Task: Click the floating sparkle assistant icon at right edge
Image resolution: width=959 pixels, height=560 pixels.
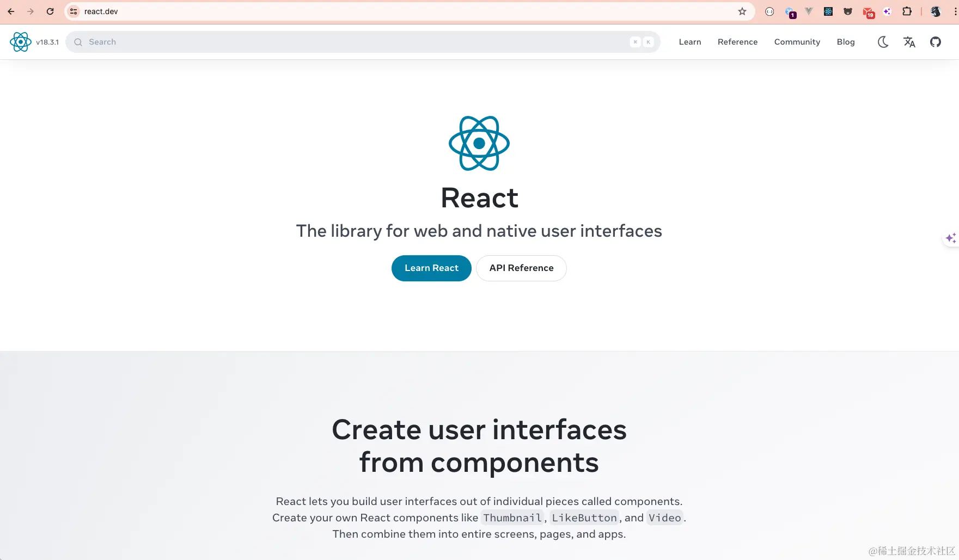Action: coord(951,238)
